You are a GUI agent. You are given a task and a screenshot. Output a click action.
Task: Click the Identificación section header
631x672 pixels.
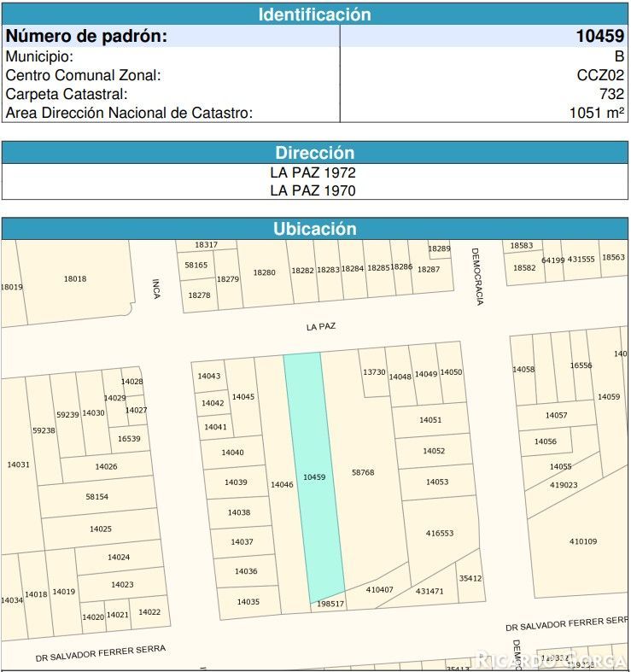(x=315, y=15)
